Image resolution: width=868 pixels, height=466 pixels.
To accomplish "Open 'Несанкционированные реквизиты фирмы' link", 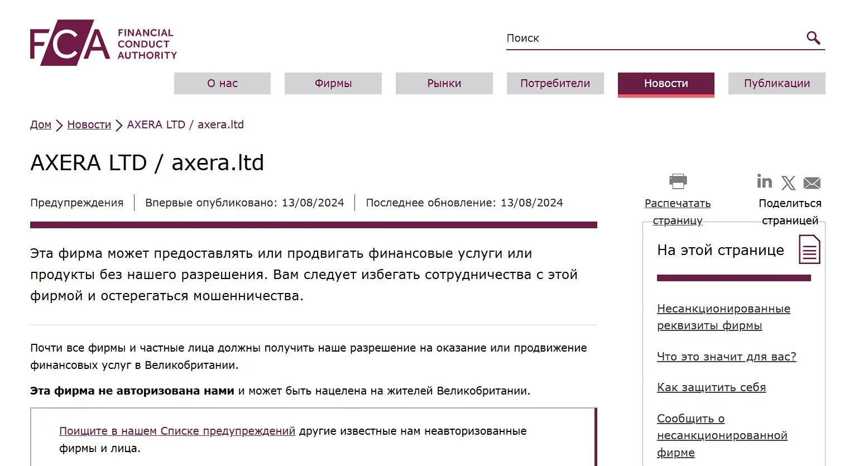I will [723, 316].
